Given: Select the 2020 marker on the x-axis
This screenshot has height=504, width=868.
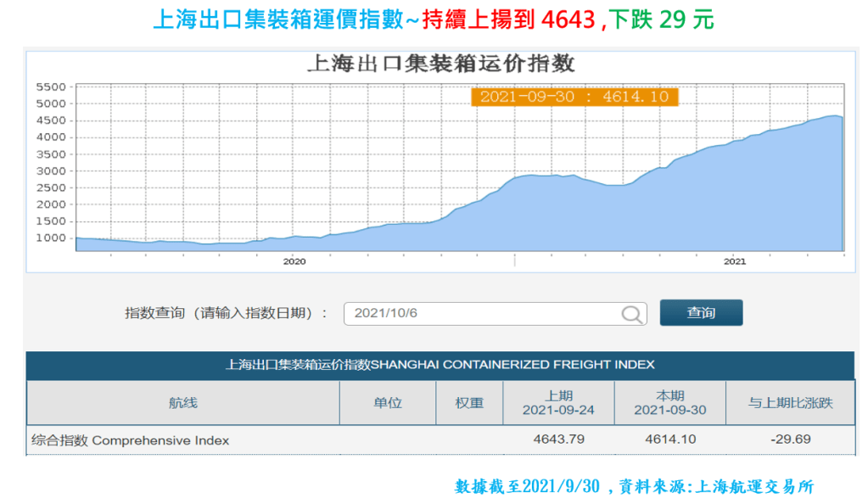Looking at the screenshot, I should coord(294,261).
